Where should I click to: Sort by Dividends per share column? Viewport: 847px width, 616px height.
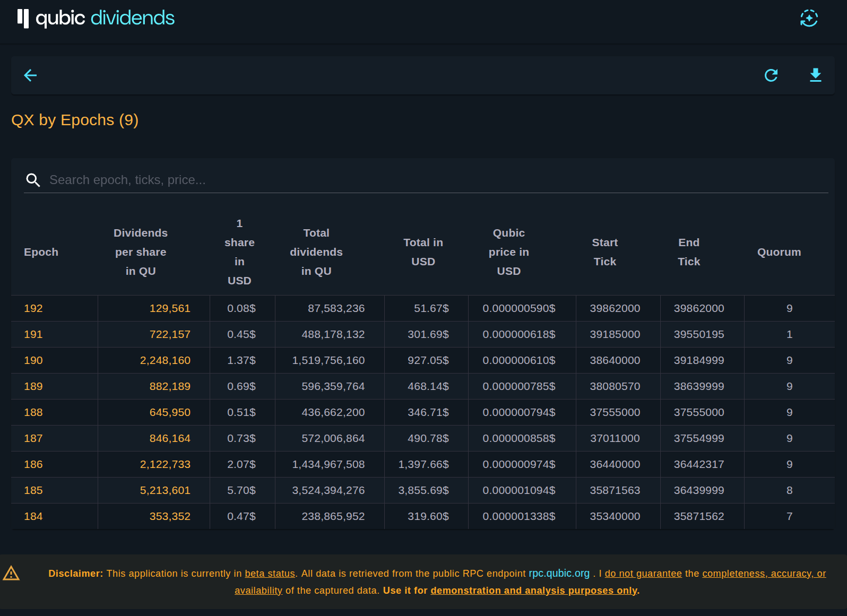coord(141,252)
